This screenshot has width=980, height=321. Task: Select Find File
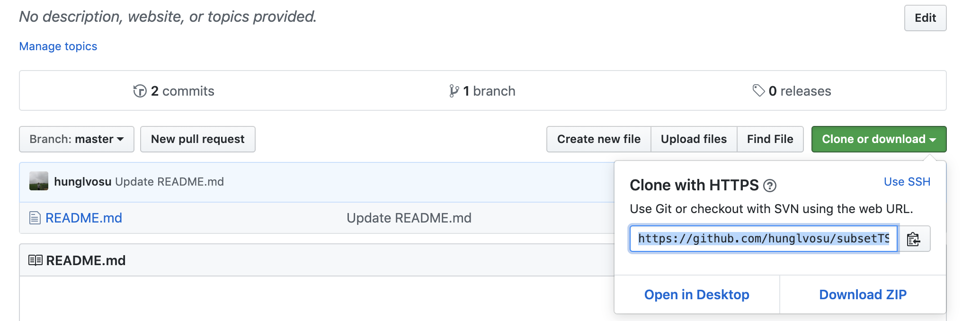[x=770, y=139]
